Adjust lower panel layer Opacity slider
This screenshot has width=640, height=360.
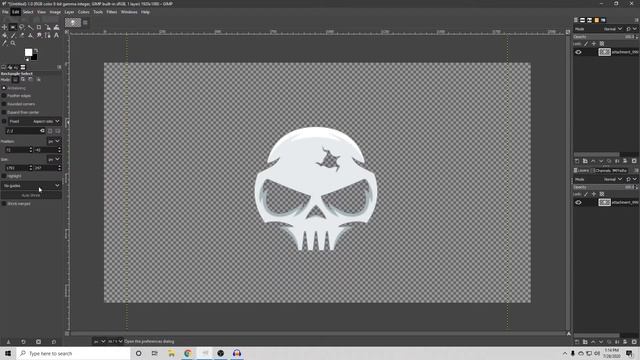[x=605, y=187]
